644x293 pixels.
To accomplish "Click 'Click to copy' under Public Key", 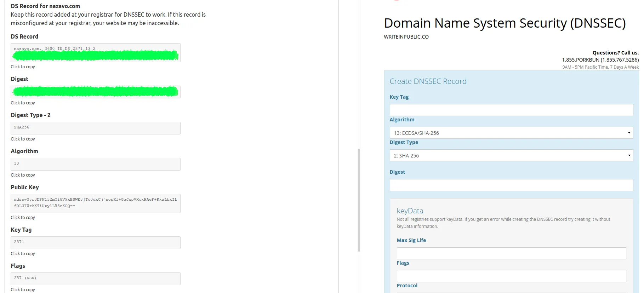I will click(x=23, y=218).
